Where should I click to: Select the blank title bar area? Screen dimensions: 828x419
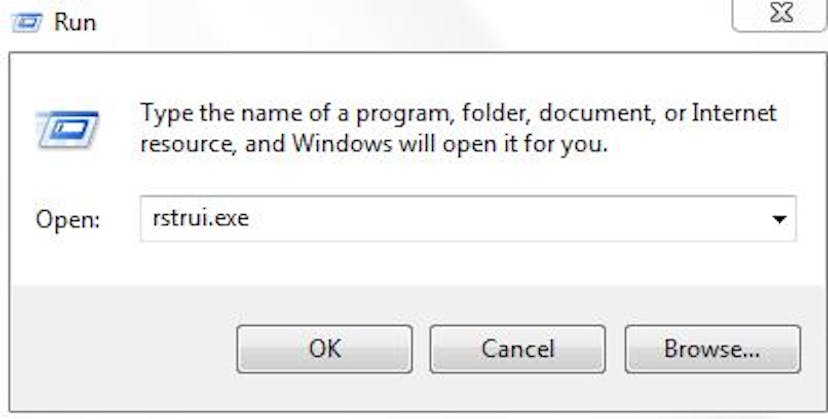412,23
